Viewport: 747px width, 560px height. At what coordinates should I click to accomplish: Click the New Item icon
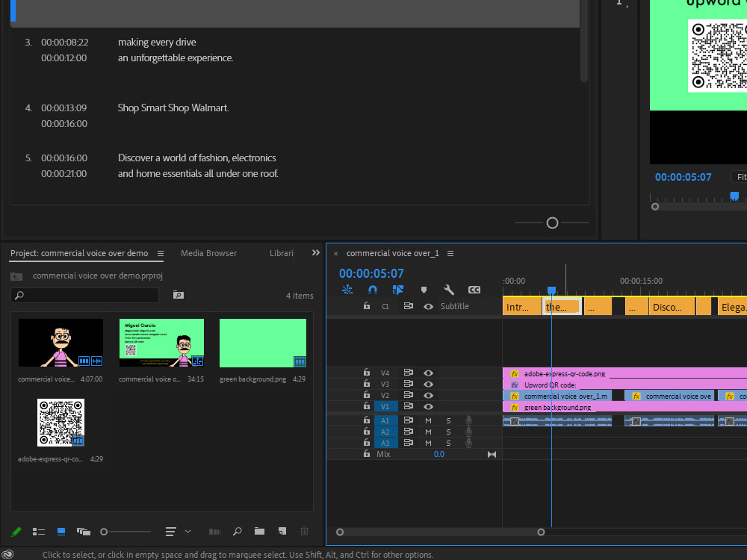click(x=282, y=531)
